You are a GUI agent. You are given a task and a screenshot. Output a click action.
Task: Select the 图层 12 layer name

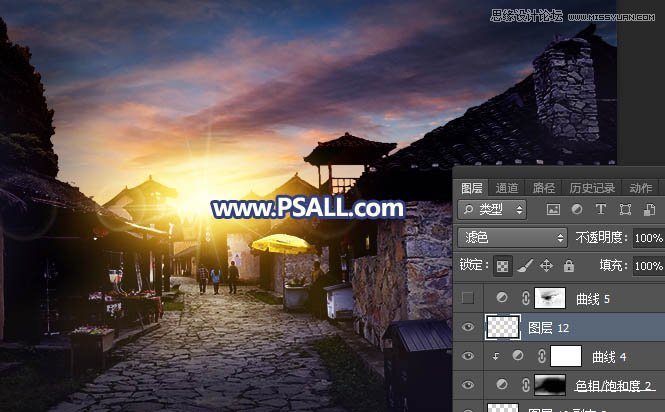tap(548, 328)
